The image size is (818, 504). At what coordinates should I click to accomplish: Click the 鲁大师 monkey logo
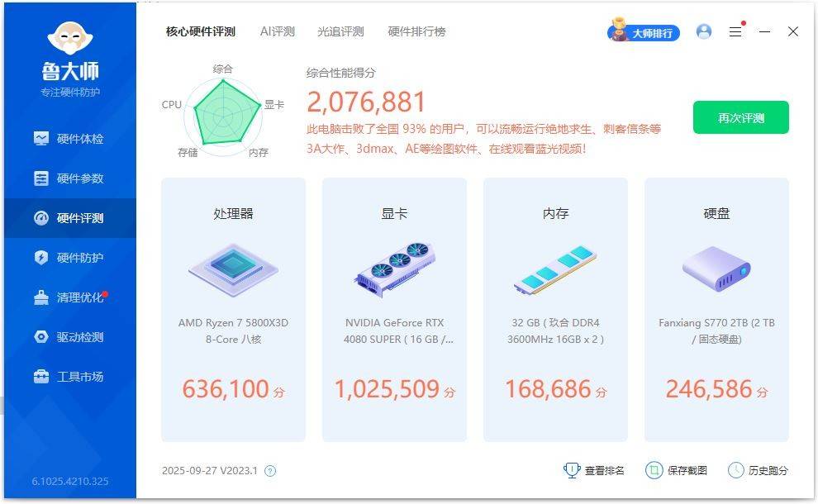(x=70, y=37)
